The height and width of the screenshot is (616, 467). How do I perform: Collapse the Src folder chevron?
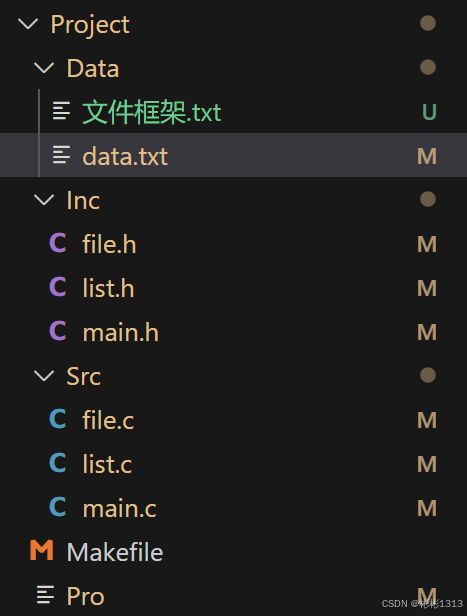point(44,376)
